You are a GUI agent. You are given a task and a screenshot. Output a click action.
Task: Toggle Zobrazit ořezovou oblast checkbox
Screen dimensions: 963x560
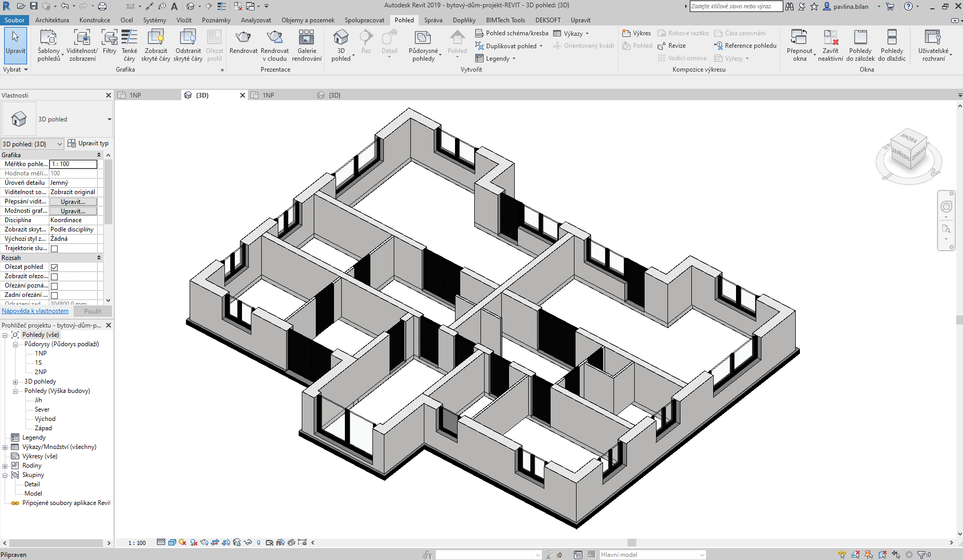click(x=54, y=277)
